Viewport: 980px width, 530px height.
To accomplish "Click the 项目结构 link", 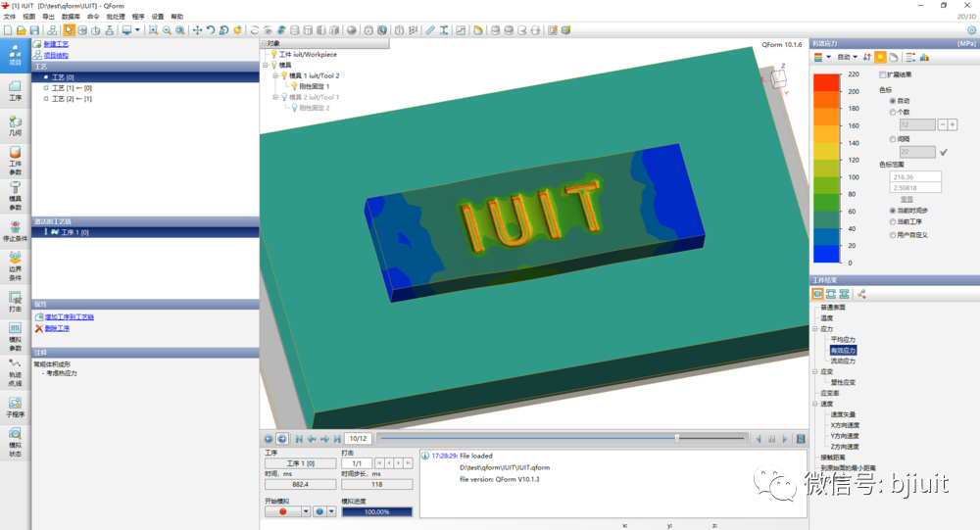I will [x=56, y=55].
